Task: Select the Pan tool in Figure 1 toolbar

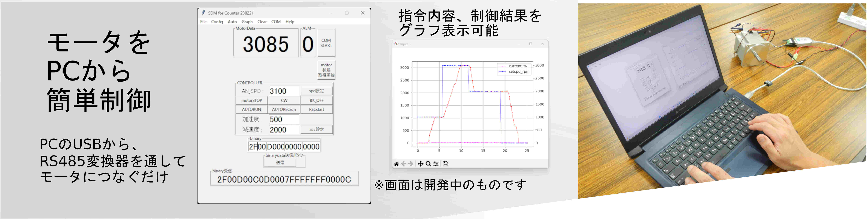Action: (x=421, y=164)
